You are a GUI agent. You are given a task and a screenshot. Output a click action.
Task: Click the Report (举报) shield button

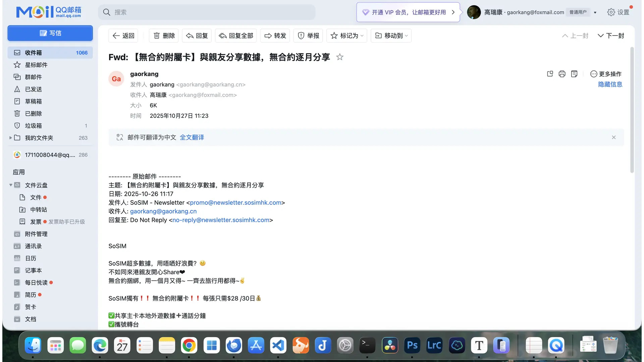(308, 36)
